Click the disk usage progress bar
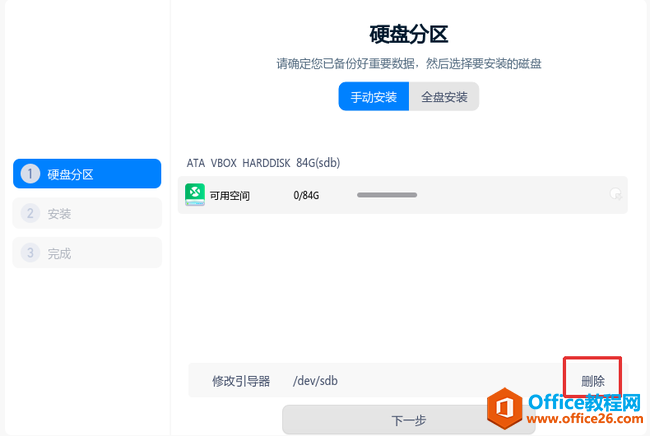The width and height of the screenshot is (650, 436). [387, 195]
